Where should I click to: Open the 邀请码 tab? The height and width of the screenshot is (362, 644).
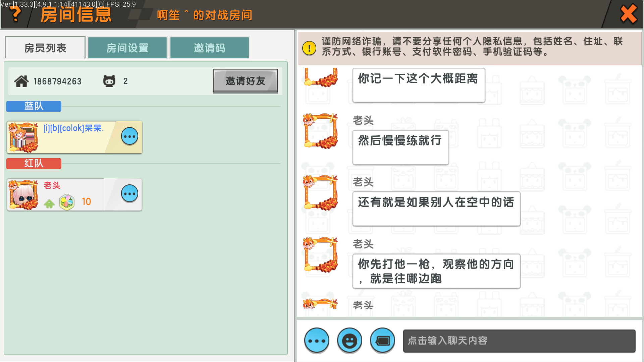pyautogui.click(x=210, y=48)
